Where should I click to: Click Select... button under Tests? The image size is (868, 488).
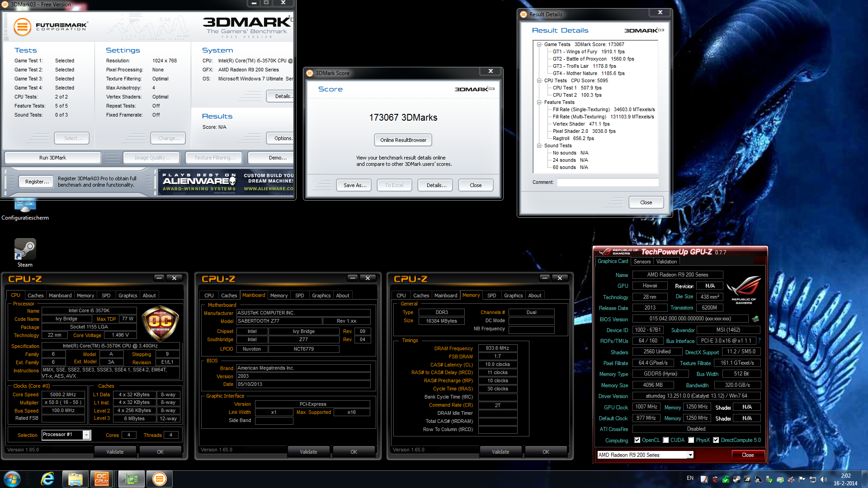coord(72,138)
